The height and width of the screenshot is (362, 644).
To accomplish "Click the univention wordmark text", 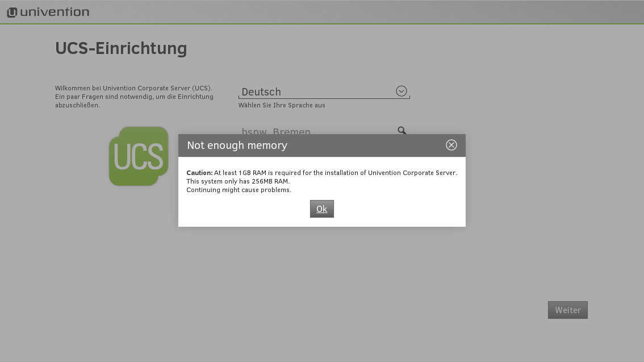I will pyautogui.click(x=55, y=12).
